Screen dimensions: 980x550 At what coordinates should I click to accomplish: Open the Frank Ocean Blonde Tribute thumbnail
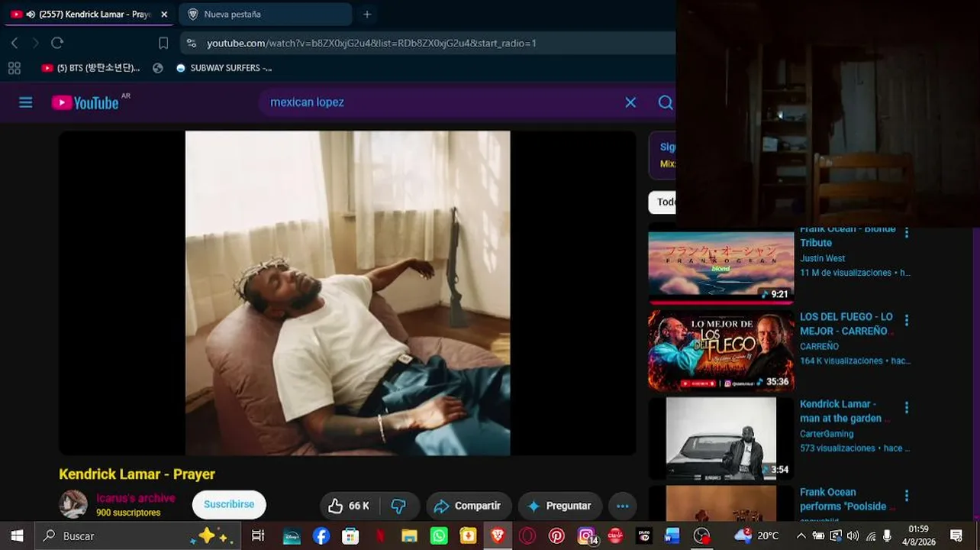pyautogui.click(x=720, y=266)
